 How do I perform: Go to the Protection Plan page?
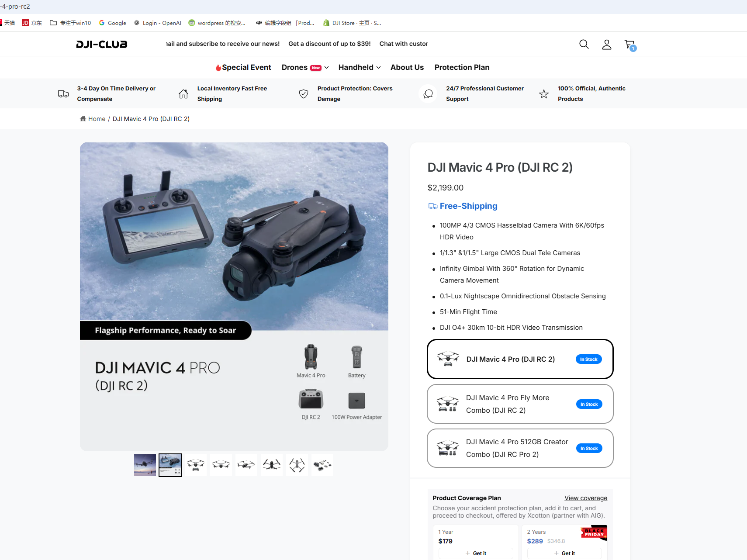click(462, 67)
